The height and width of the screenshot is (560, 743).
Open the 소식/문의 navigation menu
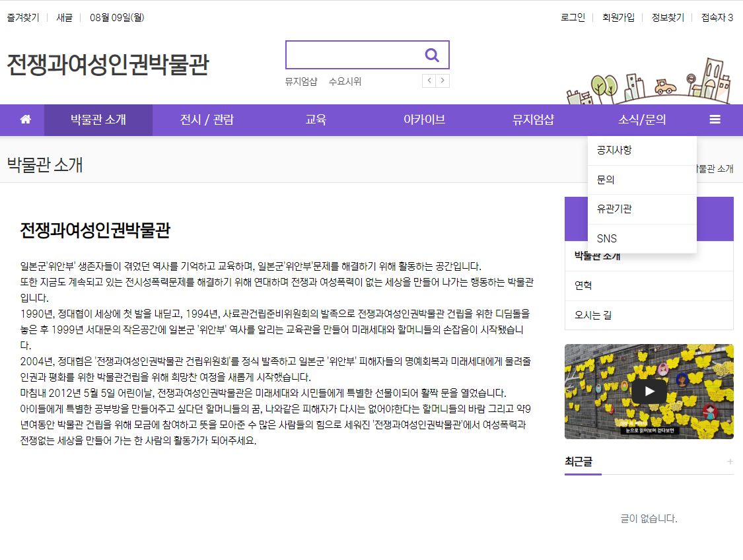click(642, 120)
